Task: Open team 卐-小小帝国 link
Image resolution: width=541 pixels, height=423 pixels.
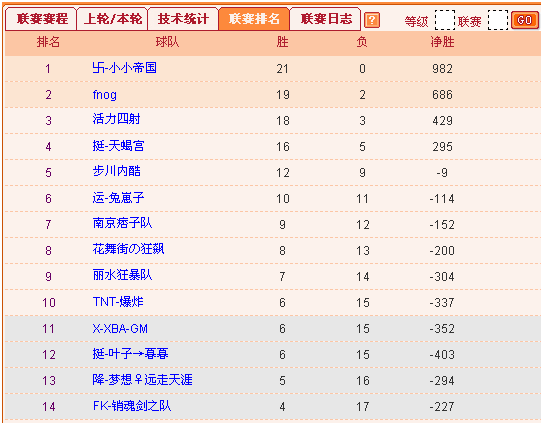Action: point(125,68)
